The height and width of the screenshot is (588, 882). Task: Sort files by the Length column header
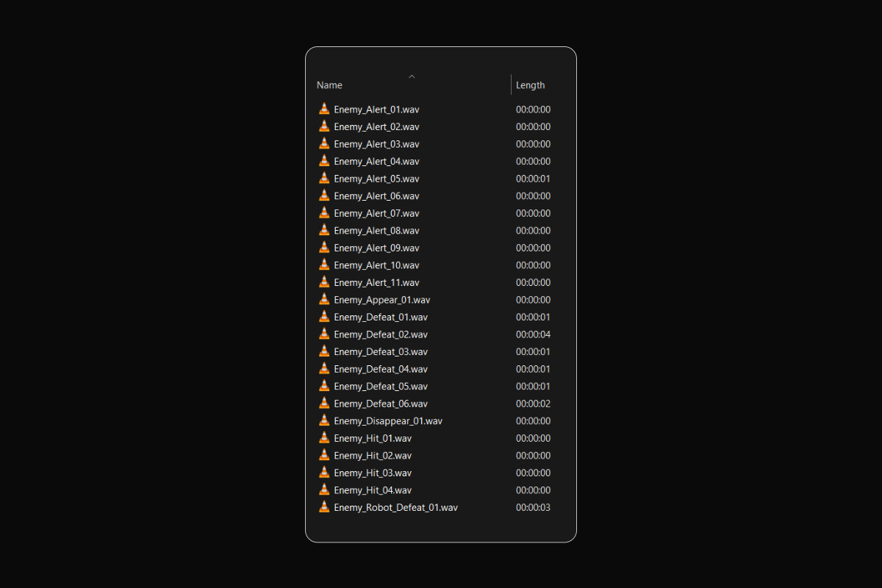coord(530,85)
